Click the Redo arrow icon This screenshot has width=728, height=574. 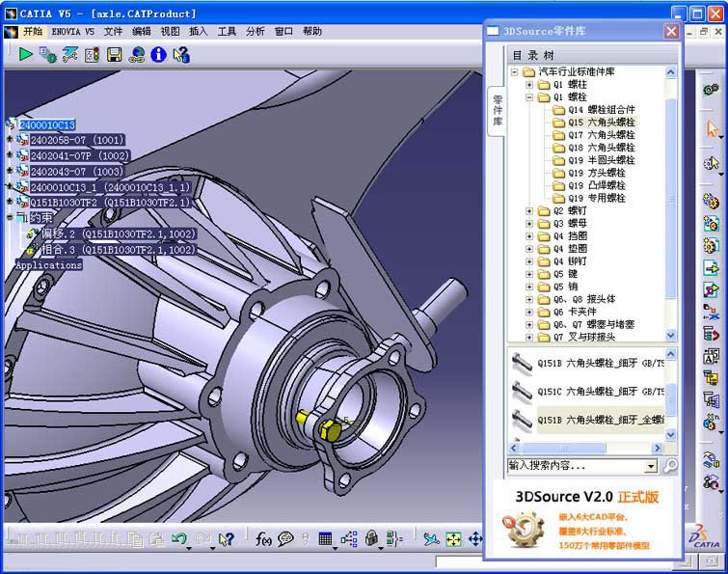202,538
